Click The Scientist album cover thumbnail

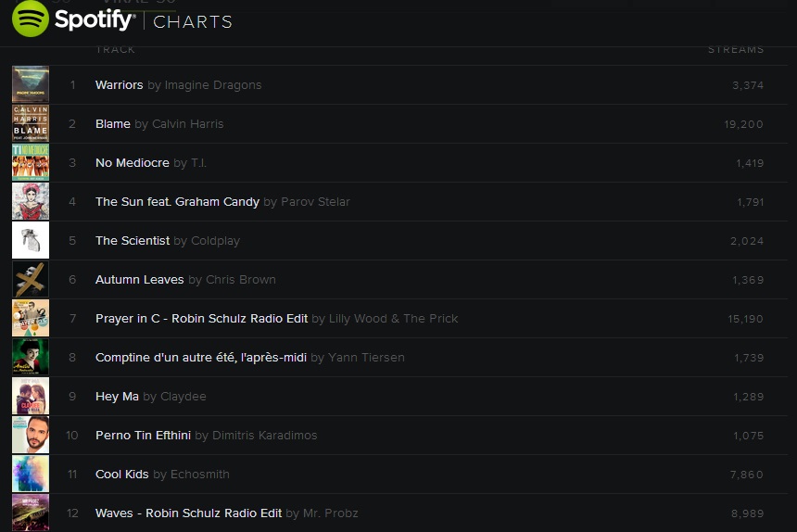pyautogui.click(x=31, y=240)
